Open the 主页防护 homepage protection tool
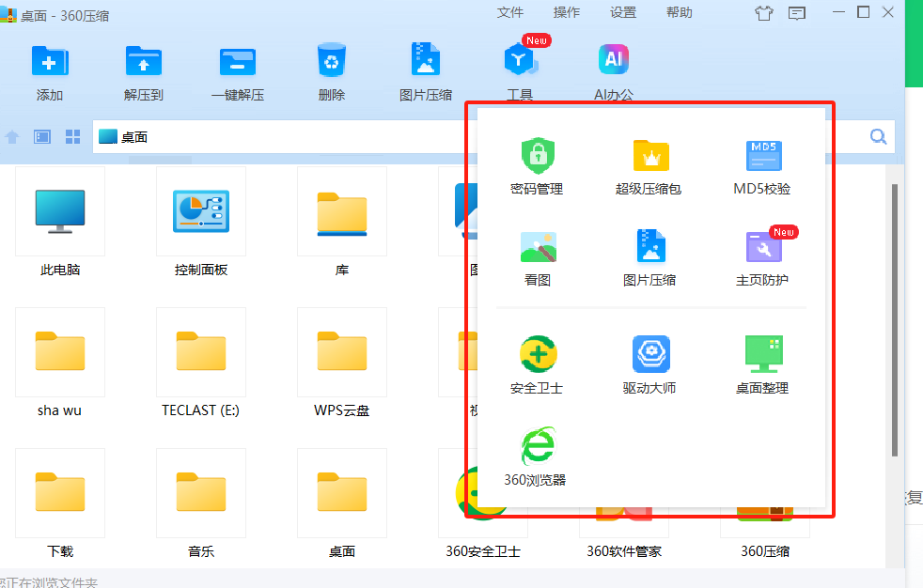The height and width of the screenshot is (588, 923). coord(762,256)
